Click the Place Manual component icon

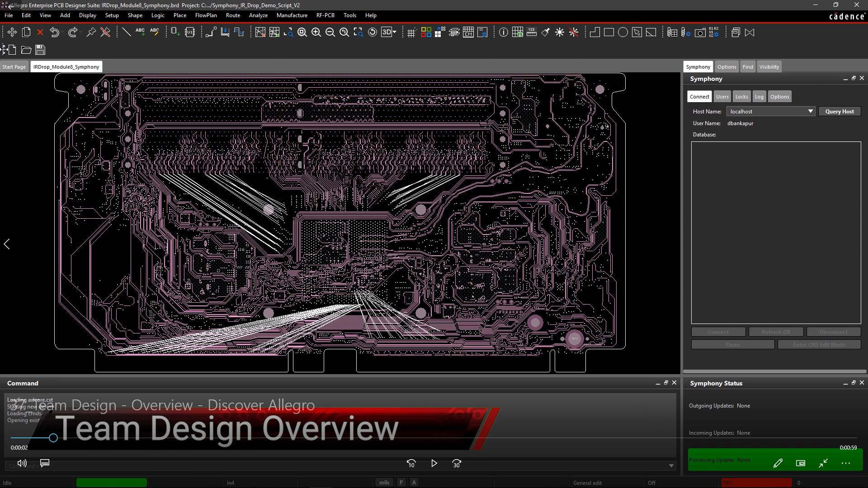[x=176, y=32]
